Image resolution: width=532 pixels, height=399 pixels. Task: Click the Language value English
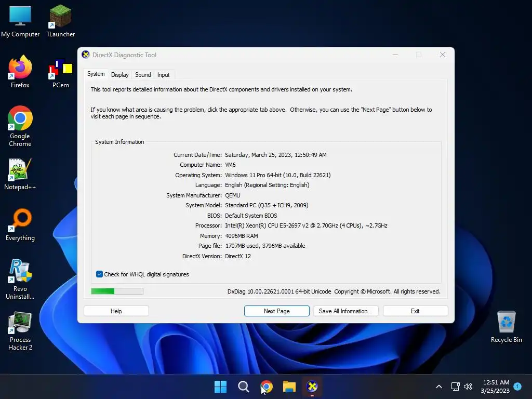tap(267, 185)
